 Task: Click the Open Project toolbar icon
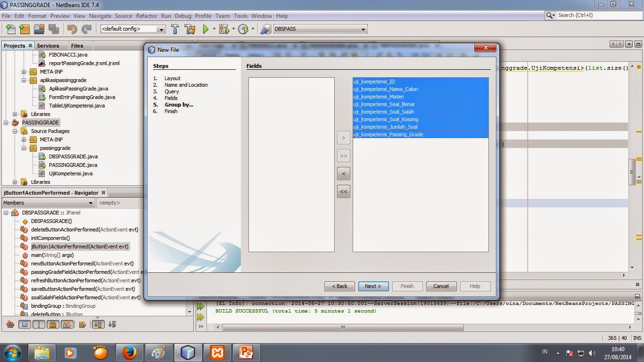click(x=39, y=29)
